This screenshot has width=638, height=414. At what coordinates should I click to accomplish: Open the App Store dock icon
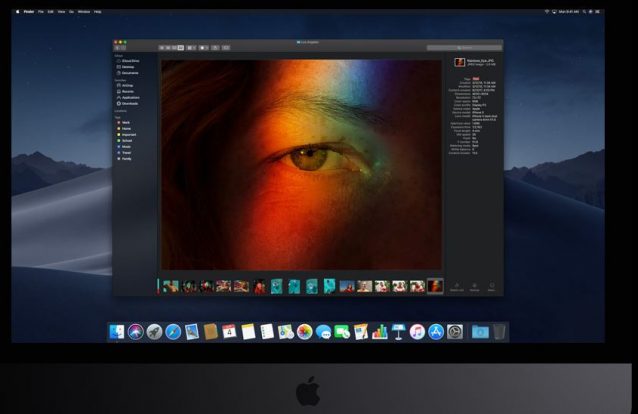[436, 332]
